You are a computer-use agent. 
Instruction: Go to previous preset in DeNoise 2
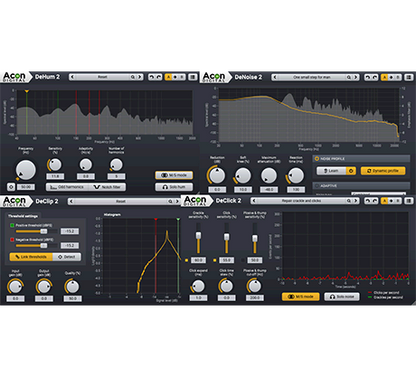click(275, 77)
